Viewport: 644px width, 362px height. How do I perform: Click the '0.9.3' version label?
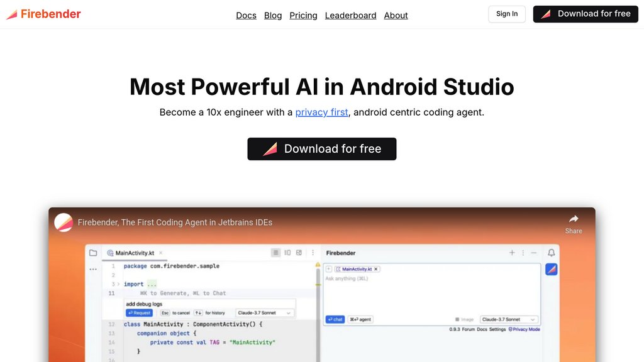[x=455, y=329]
